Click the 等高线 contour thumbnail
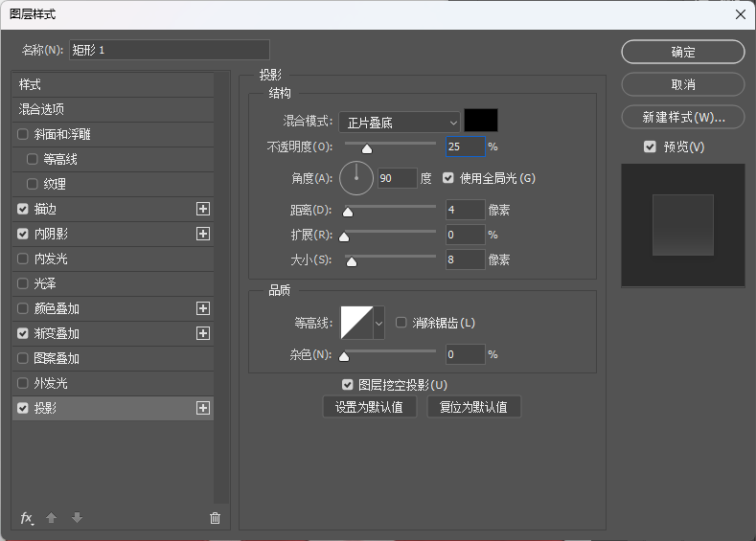The width and height of the screenshot is (756, 541). (356, 323)
